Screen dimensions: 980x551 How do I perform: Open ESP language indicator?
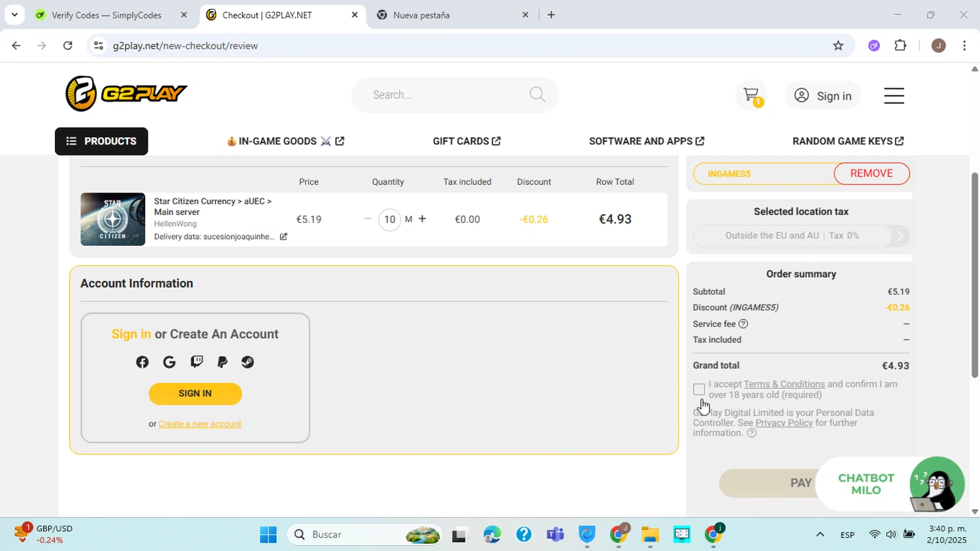coord(847,535)
